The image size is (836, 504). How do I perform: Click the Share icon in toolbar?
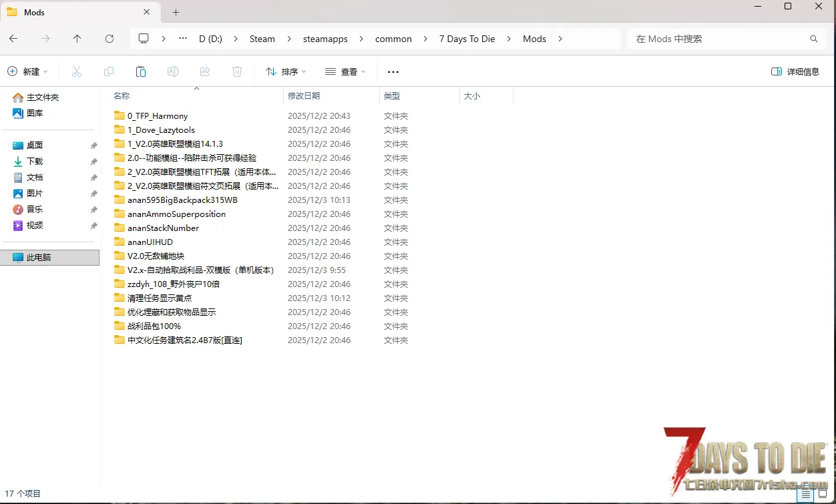[x=205, y=71]
